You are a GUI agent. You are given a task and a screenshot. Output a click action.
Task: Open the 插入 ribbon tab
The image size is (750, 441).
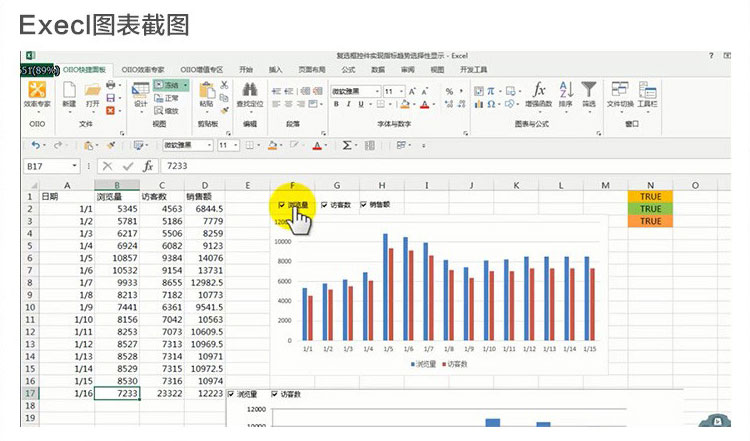click(275, 69)
